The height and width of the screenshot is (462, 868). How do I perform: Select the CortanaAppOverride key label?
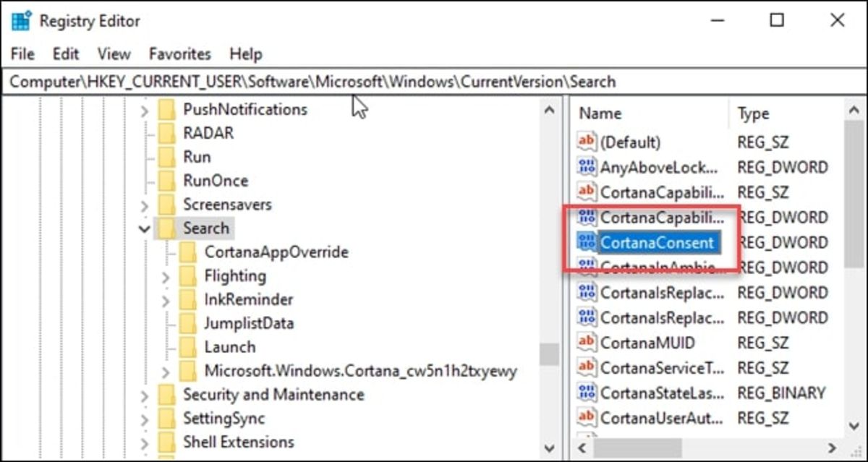coord(276,252)
